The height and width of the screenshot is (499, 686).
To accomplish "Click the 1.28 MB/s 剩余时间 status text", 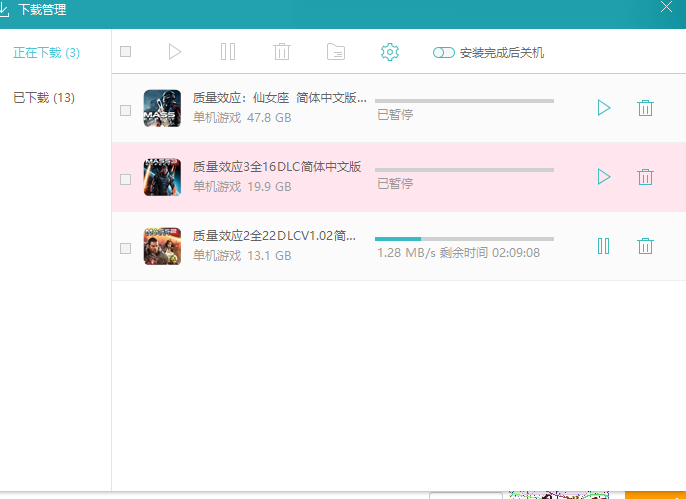I will (458, 253).
